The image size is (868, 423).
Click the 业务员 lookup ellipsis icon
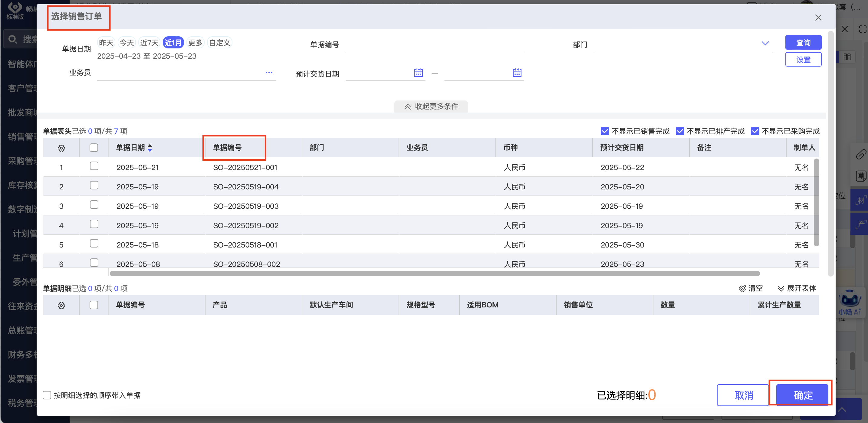[x=268, y=72]
